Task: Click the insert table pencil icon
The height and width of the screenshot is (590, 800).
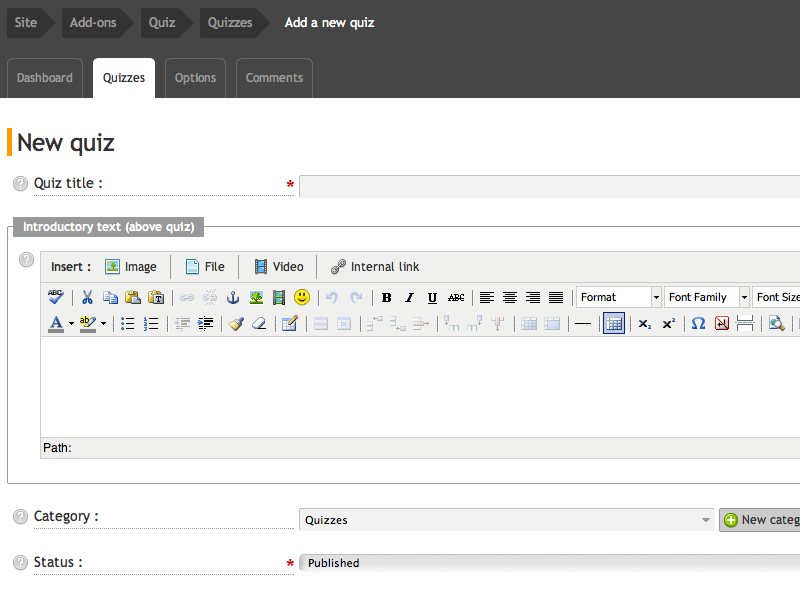Action: [289, 324]
